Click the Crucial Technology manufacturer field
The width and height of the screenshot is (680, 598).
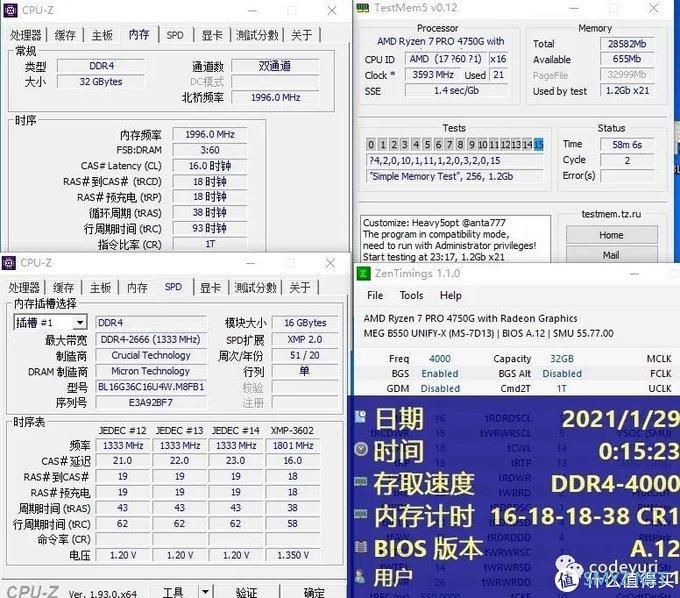(x=150, y=355)
